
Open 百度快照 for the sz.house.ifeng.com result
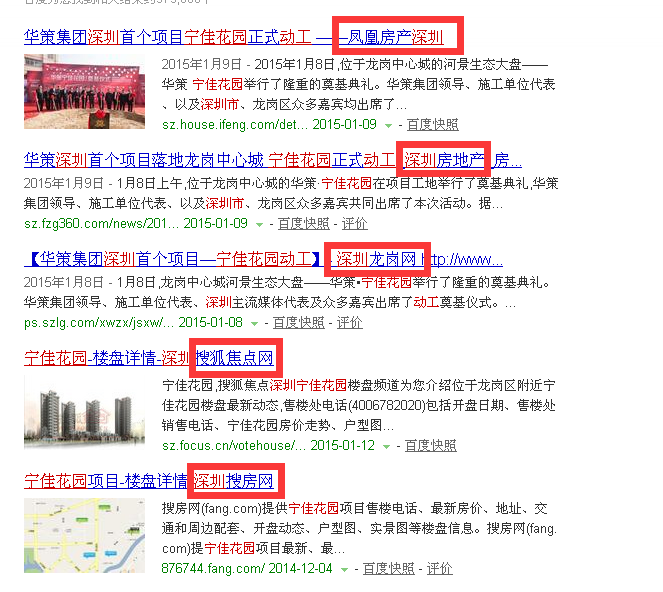432,125
